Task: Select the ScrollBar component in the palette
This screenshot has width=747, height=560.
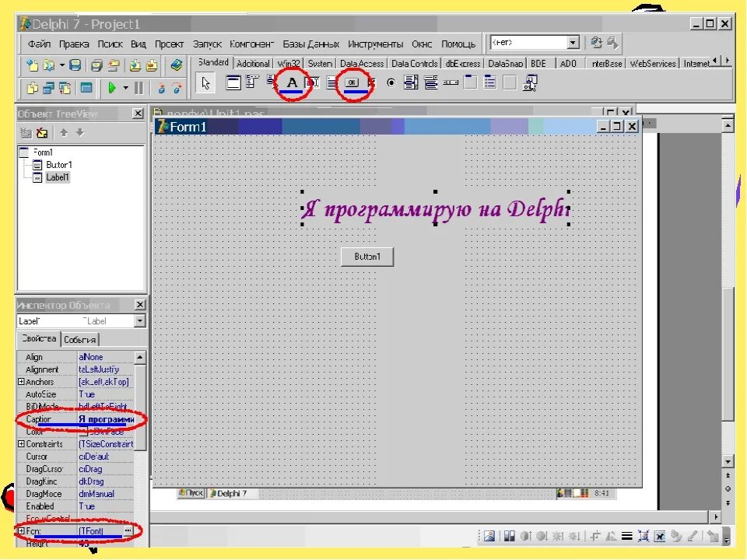Action: click(x=451, y=83)
